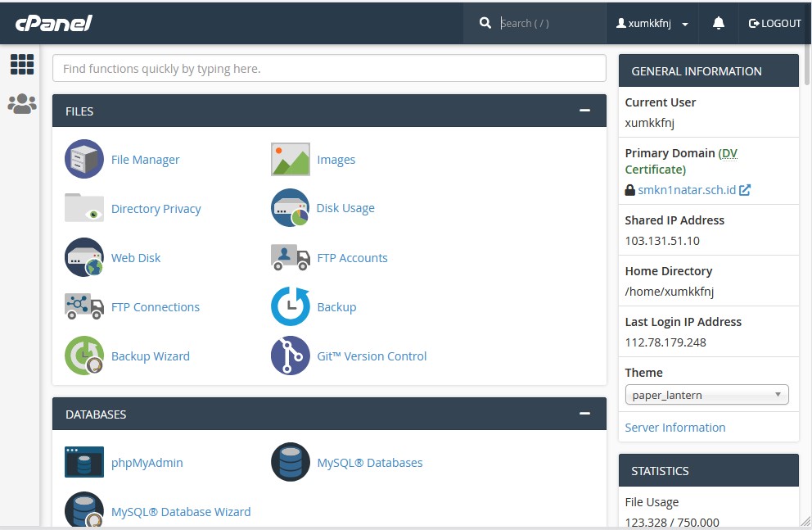The image size is (812, 530).
Task: Open the Git™ Version Control link
Action: [x=372, y=356]
